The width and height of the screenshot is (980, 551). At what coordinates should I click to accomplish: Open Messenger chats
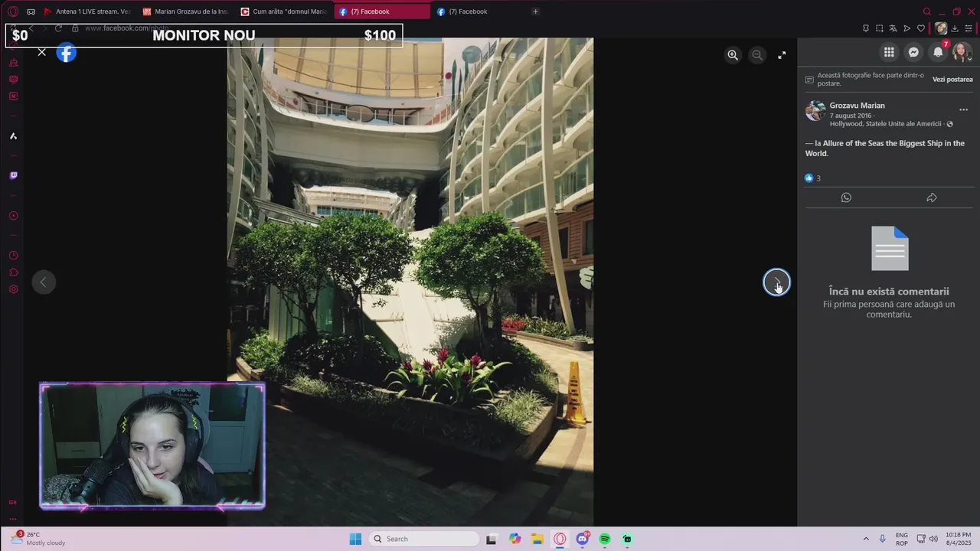(x=913, y=52)
